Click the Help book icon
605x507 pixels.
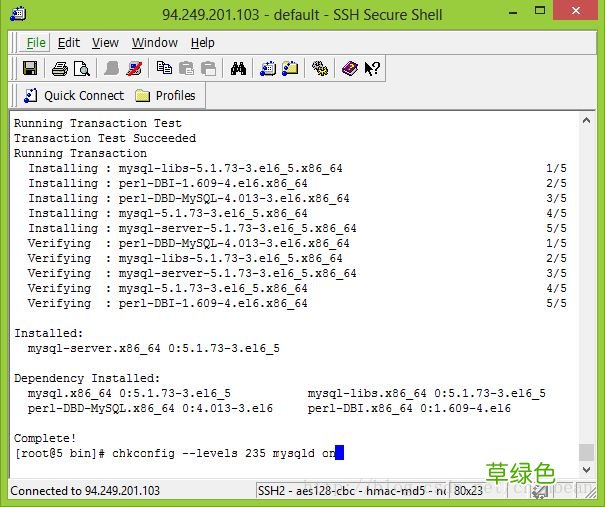pos(350,69)
